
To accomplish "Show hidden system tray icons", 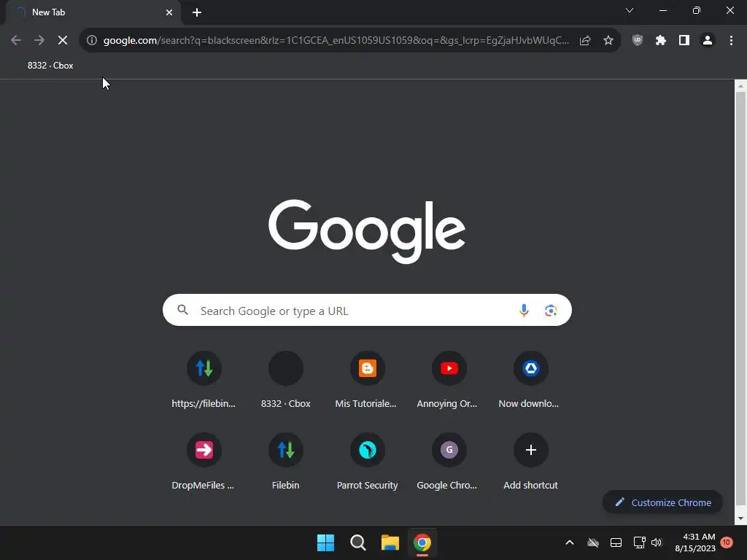I will [570, 542].
